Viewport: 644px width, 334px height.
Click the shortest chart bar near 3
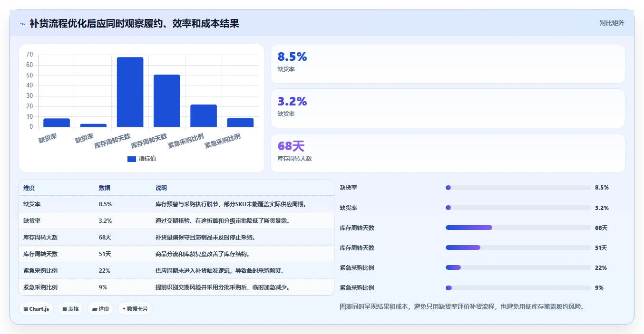[x=93, y=125]
